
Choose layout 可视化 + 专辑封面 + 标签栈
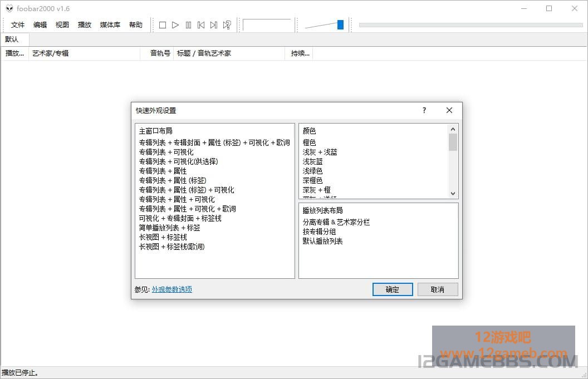click(x=180, y=218)
